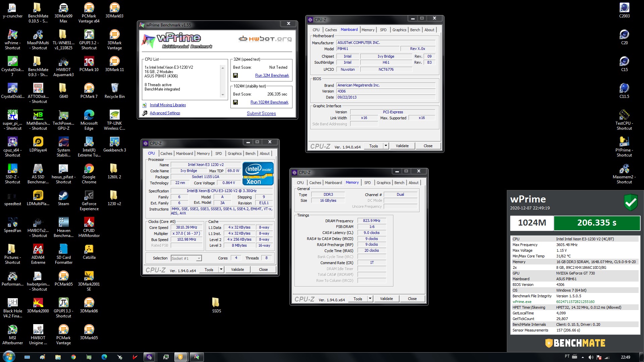The image size is (644, 362).
Task: Click Validate in CPU tab CPU-Z window
Action: [x=237, y=269]
